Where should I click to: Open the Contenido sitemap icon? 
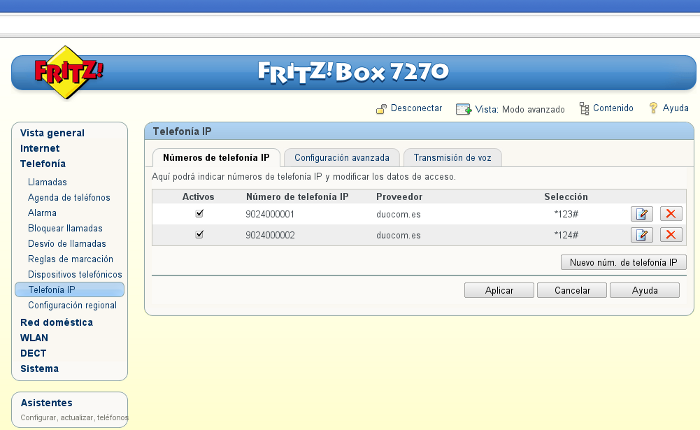tap(584, 108)
